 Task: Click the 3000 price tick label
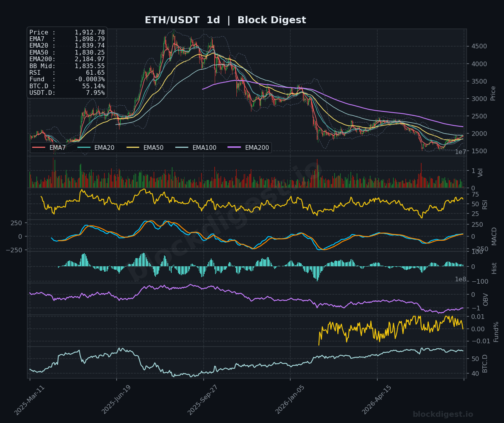tap(478, 99)
